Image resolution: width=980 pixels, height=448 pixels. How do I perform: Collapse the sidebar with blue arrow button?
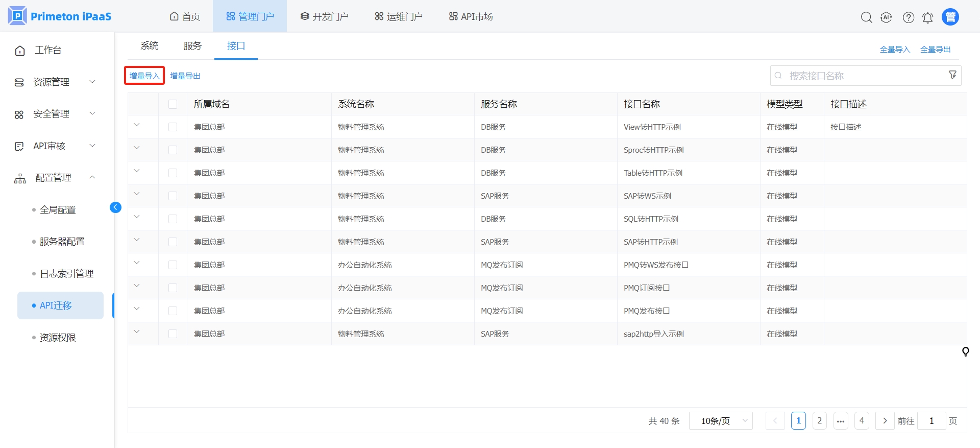coord(115,207)
